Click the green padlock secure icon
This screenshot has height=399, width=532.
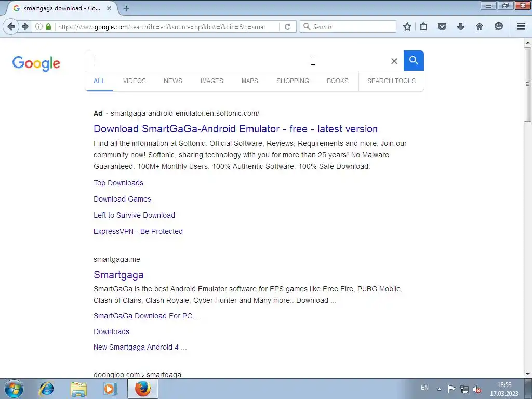pyautogui.click(x=48, y=26)
